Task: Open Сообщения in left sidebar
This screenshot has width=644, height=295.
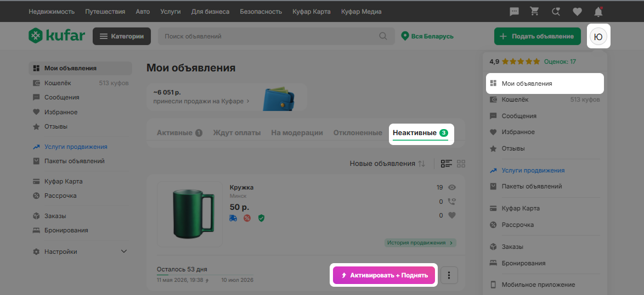Action: point(81,98)
